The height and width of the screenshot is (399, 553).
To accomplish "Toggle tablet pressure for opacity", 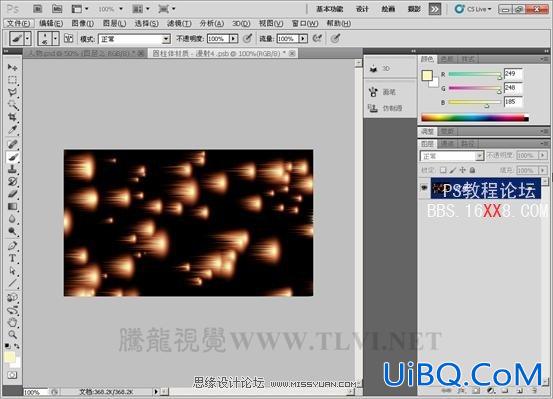I will (x=248, y=38).
